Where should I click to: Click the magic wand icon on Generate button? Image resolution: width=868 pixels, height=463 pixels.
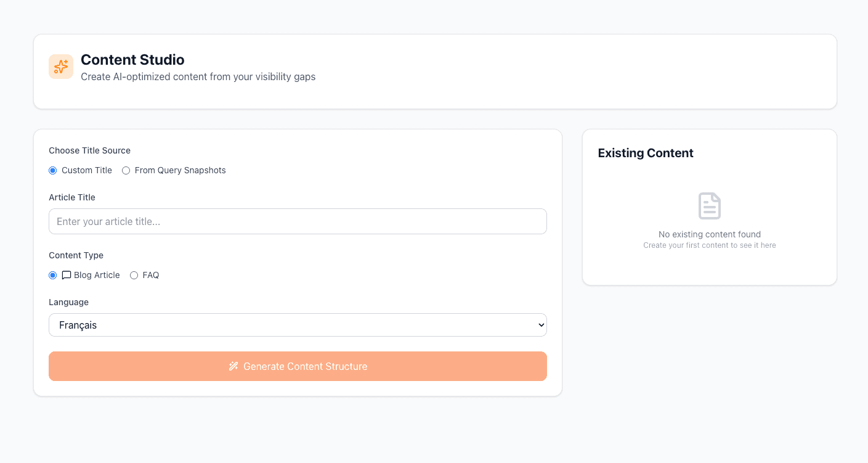click(233, 366)
